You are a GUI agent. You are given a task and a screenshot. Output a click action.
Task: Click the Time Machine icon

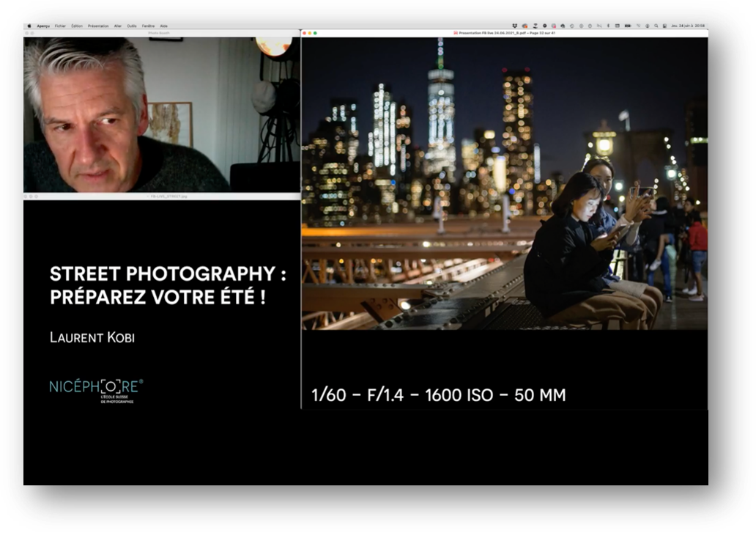point(572,26)
